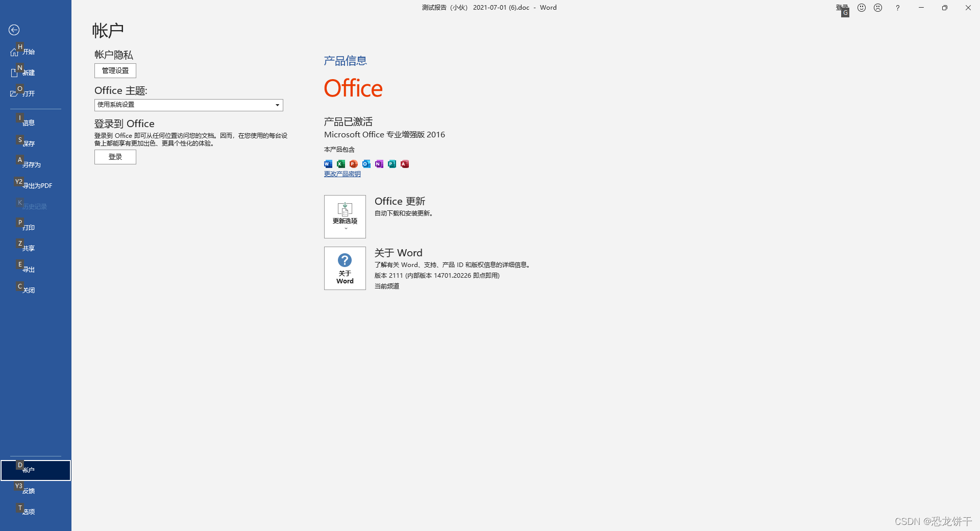Click the smiley face feedback icon
980x531 pixels.
coord(862,8)
